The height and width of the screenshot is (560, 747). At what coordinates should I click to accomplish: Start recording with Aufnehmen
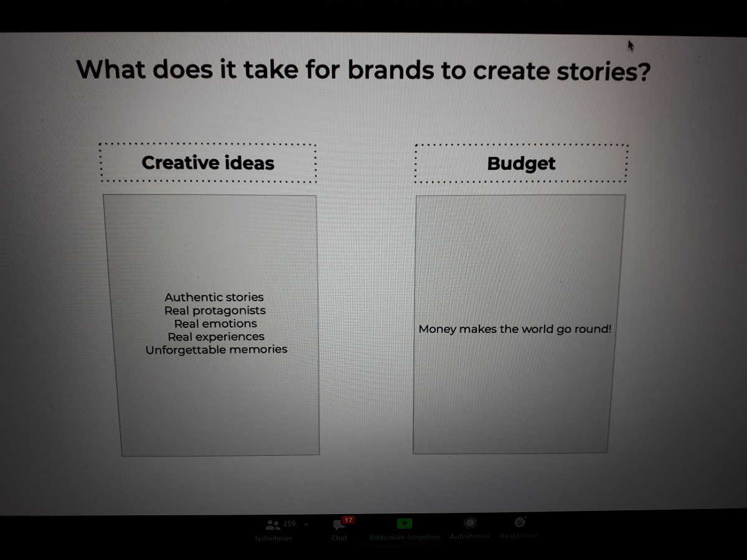(x=470, y=529)
